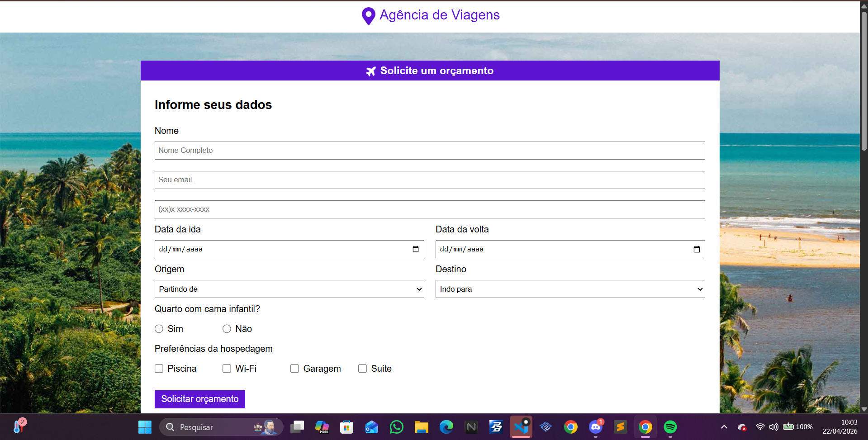Viewport: 868px width, 440px height.
Task: Open Sublime Text from taskbar
Action: click(x=621, y=427)
